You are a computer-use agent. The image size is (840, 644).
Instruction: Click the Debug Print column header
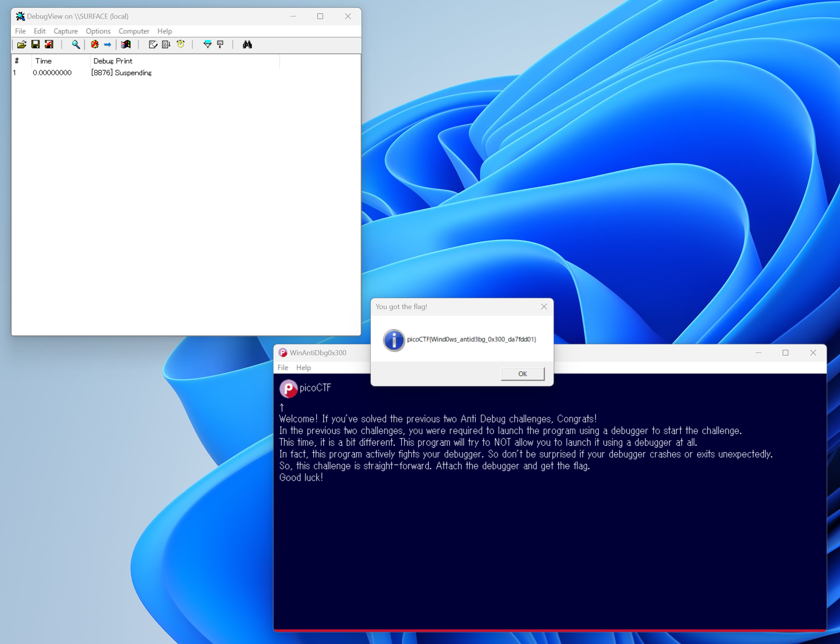pos(113,61)
